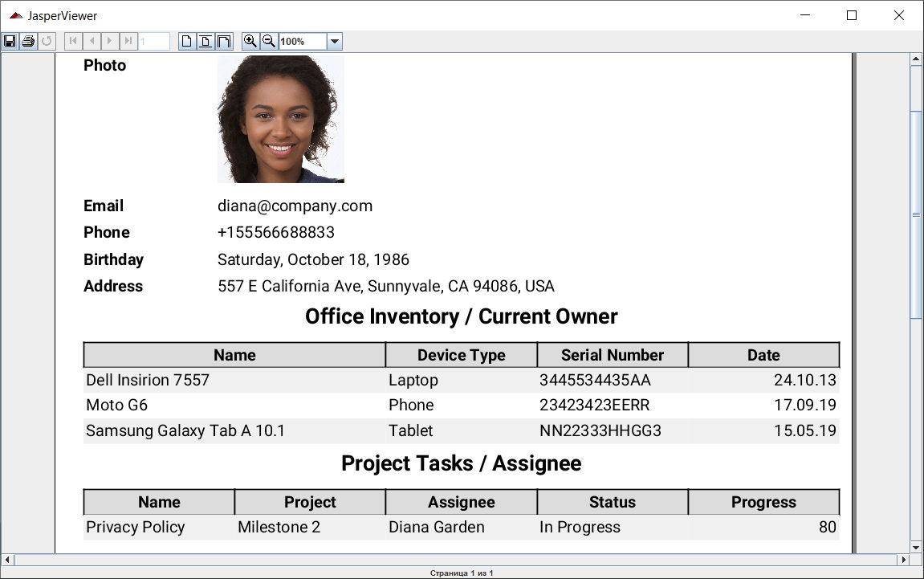Zoom in on the report
924x579 pixels.
250,41
